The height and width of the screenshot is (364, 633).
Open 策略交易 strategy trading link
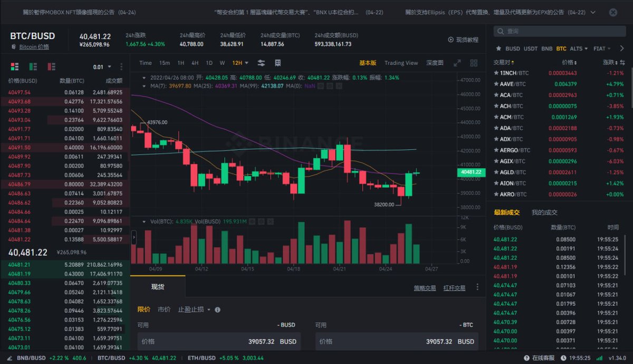tap(425, 288)
